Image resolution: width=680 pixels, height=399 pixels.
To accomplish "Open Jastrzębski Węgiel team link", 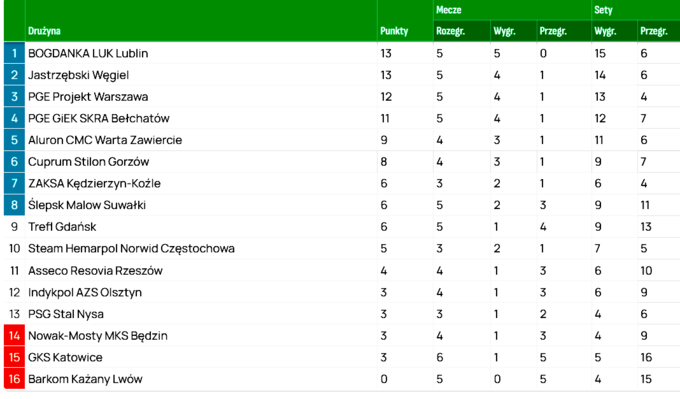I will click(78, 75).
